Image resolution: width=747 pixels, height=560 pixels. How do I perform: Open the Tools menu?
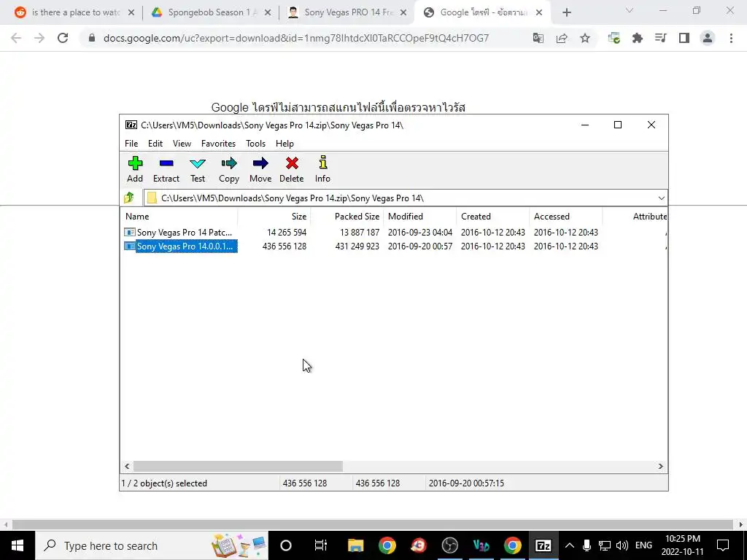coord(256,144)
